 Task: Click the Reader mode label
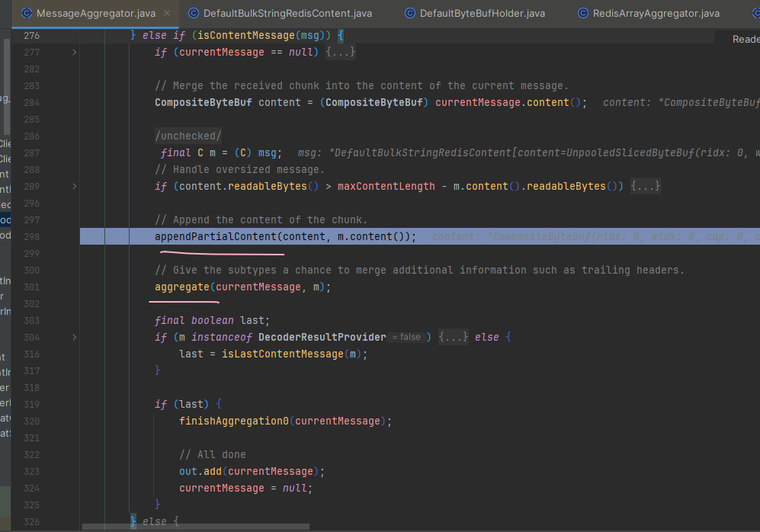tap(746, 39)
